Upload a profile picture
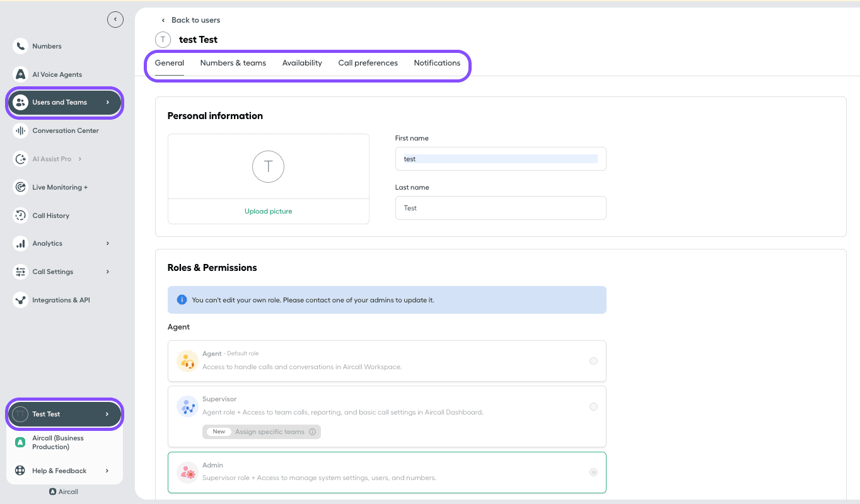This screenshot has width=860, height=504. pos(268,211)
